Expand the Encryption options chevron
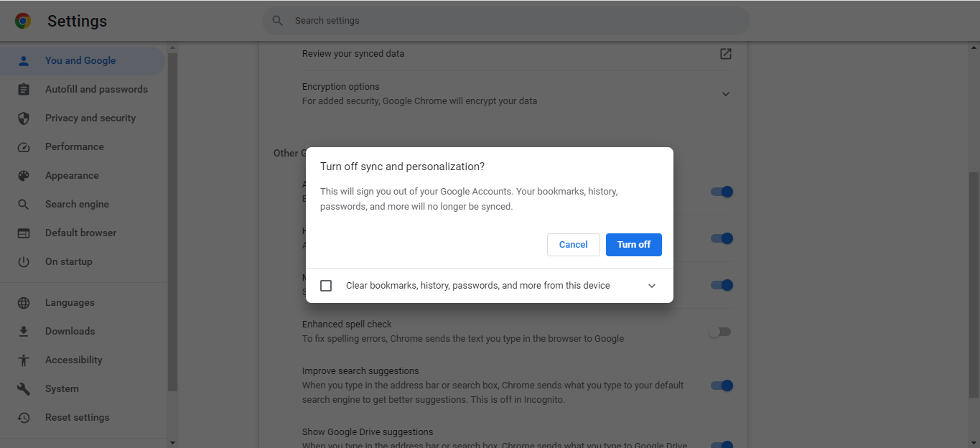 726,94
